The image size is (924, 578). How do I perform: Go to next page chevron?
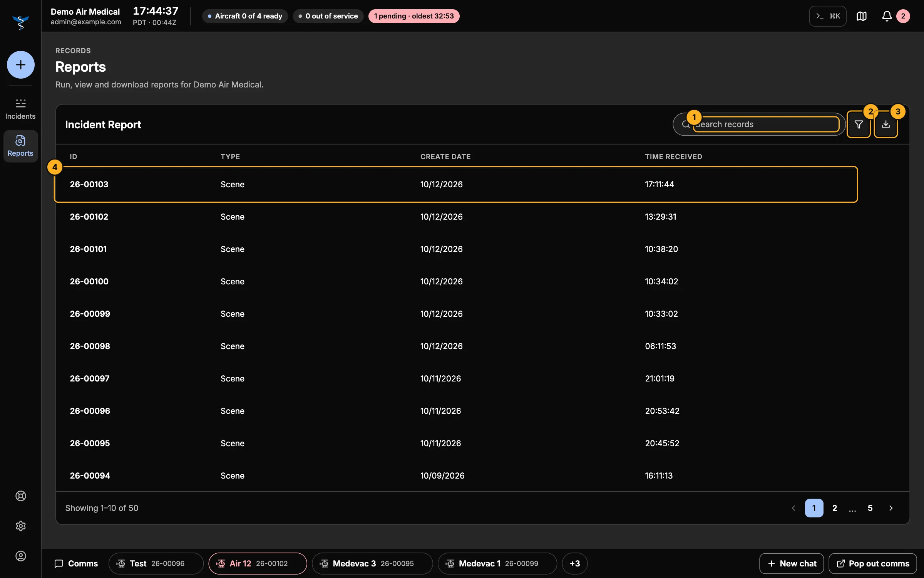(x=891, y=508)
